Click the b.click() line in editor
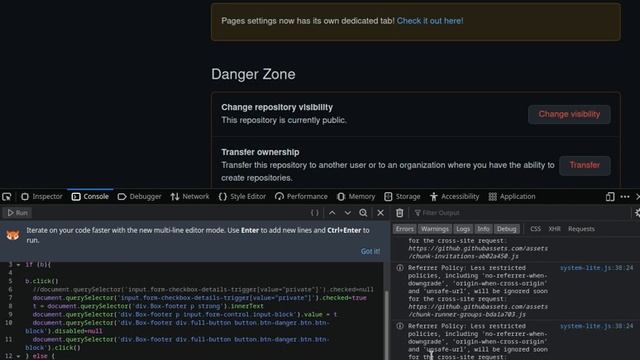 click(42, 281)
